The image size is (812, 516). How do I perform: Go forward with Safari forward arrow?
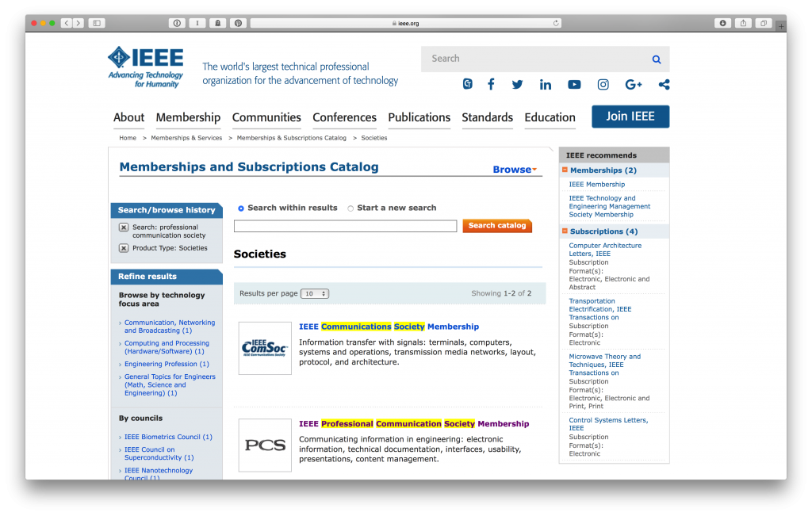[79, 23]
